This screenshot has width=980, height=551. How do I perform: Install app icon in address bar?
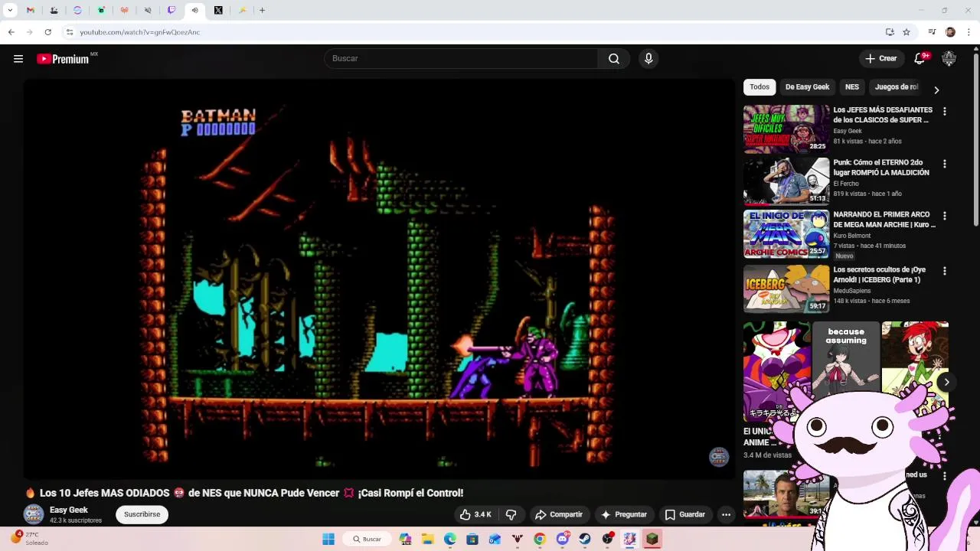pos(890,32)
